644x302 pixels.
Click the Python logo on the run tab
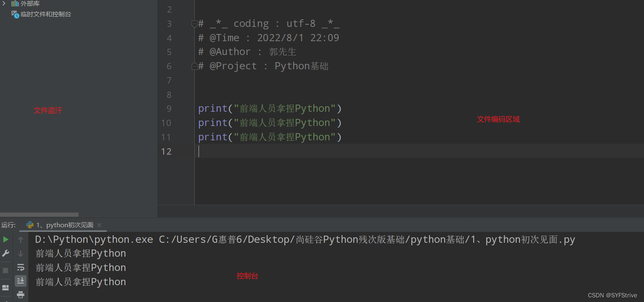point(30,225)
